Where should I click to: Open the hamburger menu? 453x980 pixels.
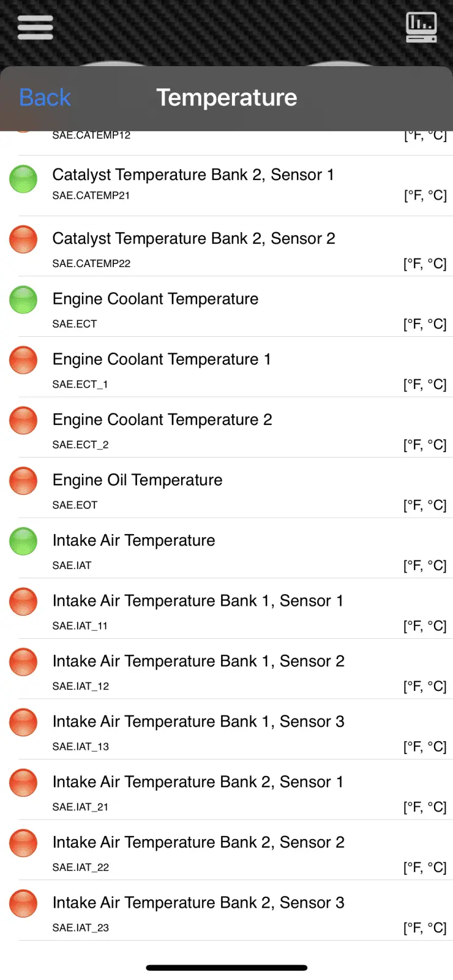(x=35, y=28)
